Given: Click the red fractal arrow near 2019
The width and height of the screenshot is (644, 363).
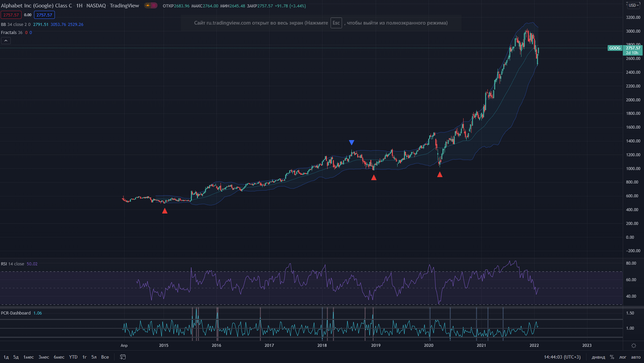Looking at the screenshot, I should point(374,177).
